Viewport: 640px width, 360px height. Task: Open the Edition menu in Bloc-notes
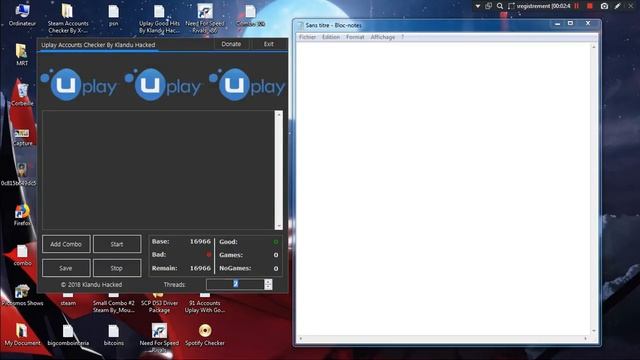pos(331,37)
